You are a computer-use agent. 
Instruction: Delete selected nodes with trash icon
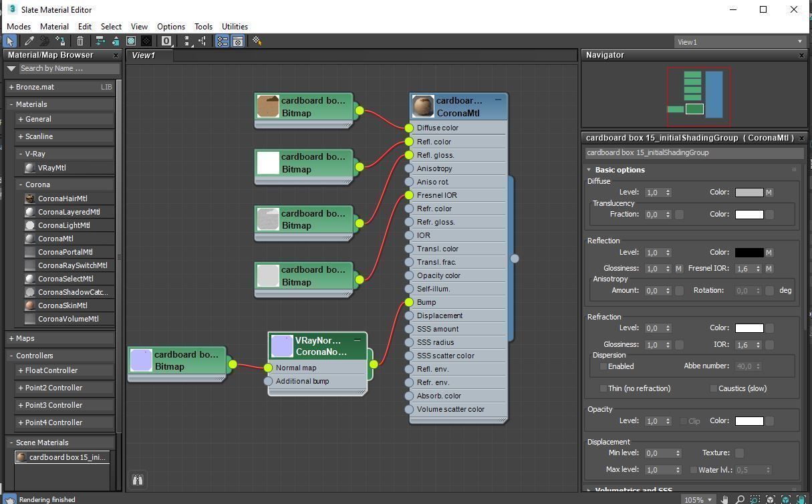80,41
